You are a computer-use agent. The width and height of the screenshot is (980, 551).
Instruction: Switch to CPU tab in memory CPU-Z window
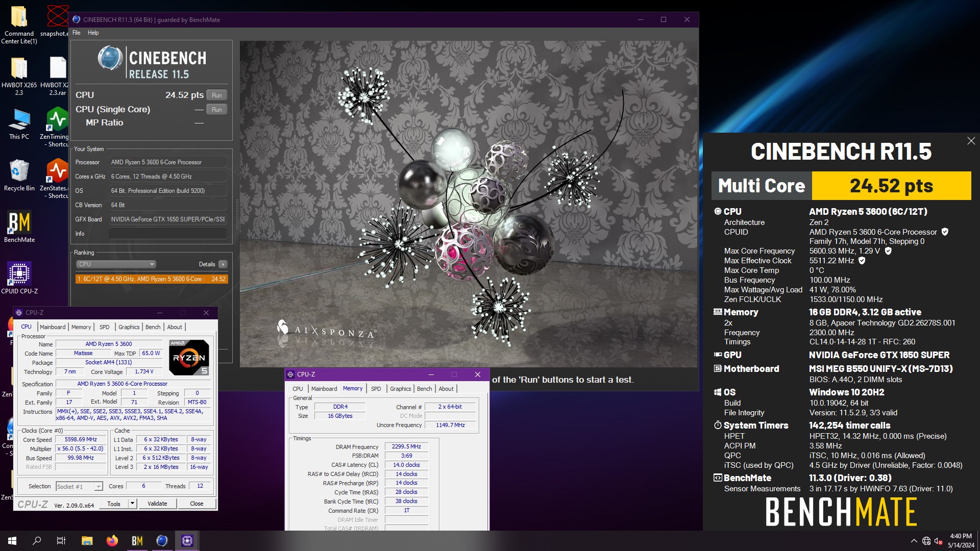point(298,389)
